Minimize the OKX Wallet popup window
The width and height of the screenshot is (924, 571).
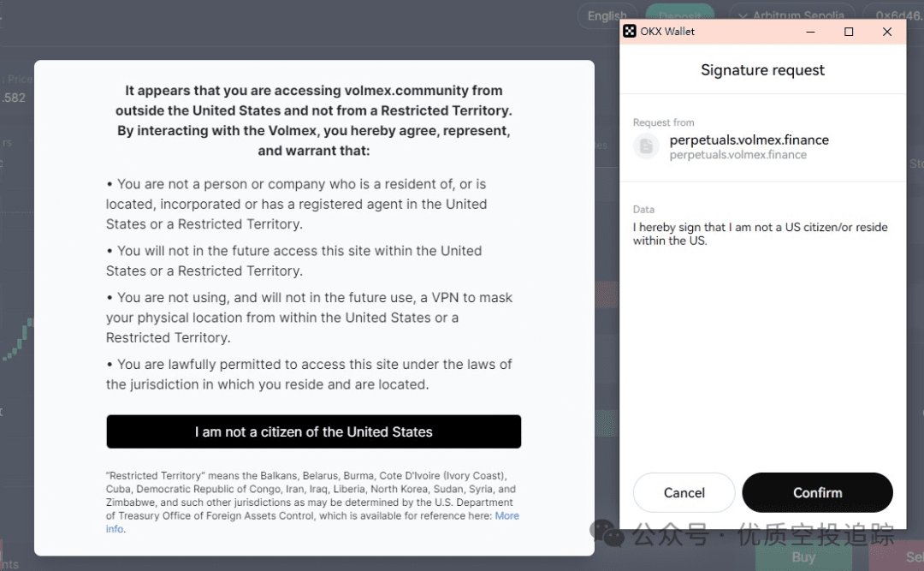click(810, 32)
